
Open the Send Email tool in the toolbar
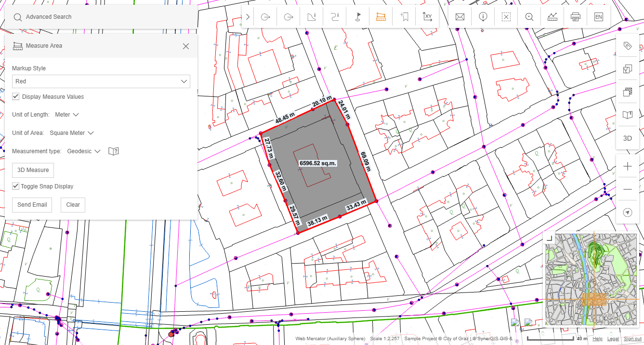click(x=460, y=16)
